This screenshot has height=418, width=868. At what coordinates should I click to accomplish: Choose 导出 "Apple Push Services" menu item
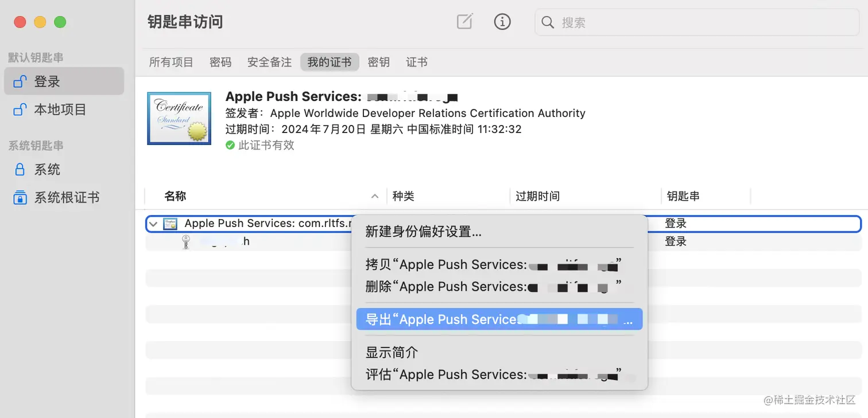click(499, 319)
